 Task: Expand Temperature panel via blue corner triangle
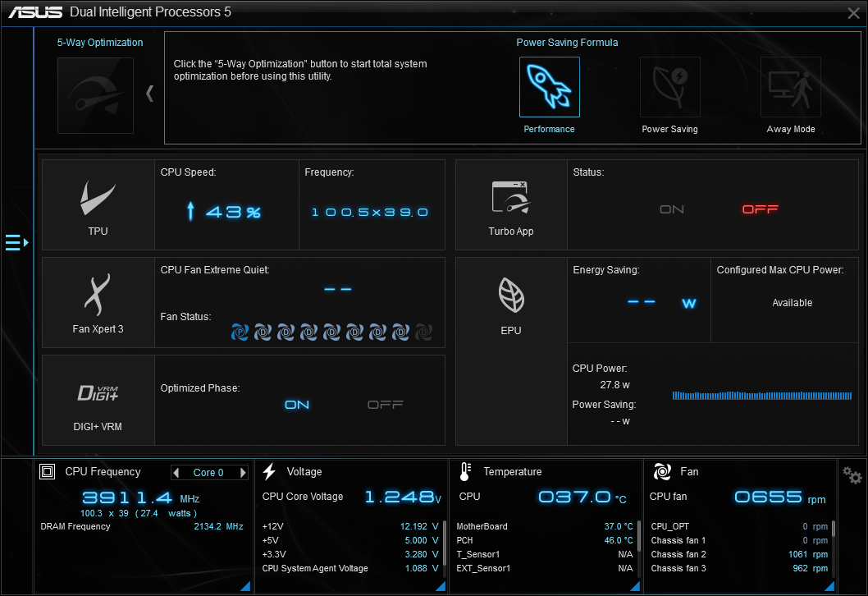(x=636, y=587)
